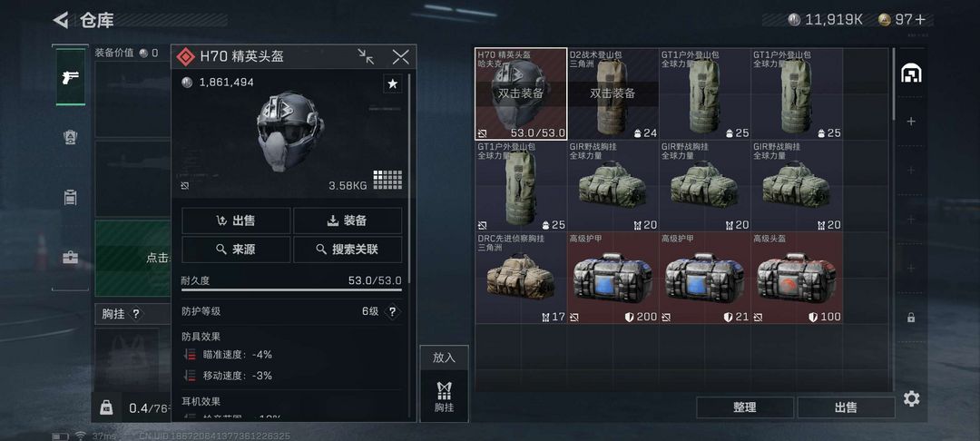Click the kg weight lock icon
The width and height of the screenshot is (980, 441).
pyautogui.click(x=106, y=407)
